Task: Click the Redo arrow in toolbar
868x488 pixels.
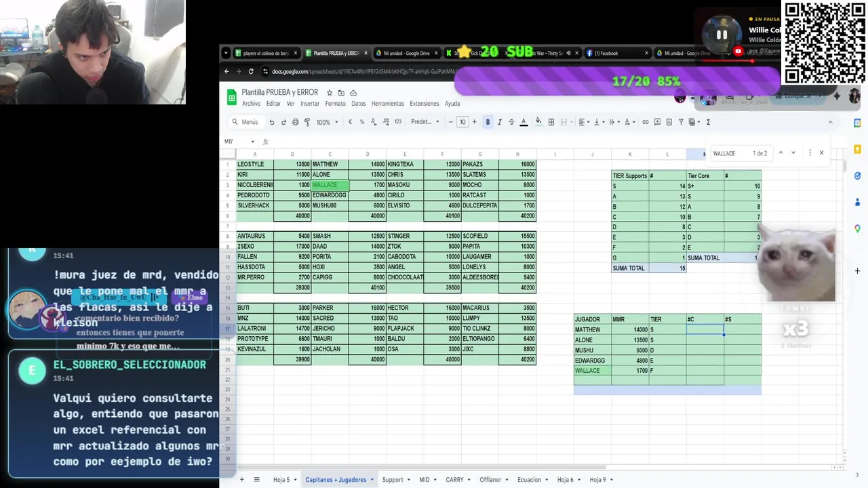Action: pos(283,122)
